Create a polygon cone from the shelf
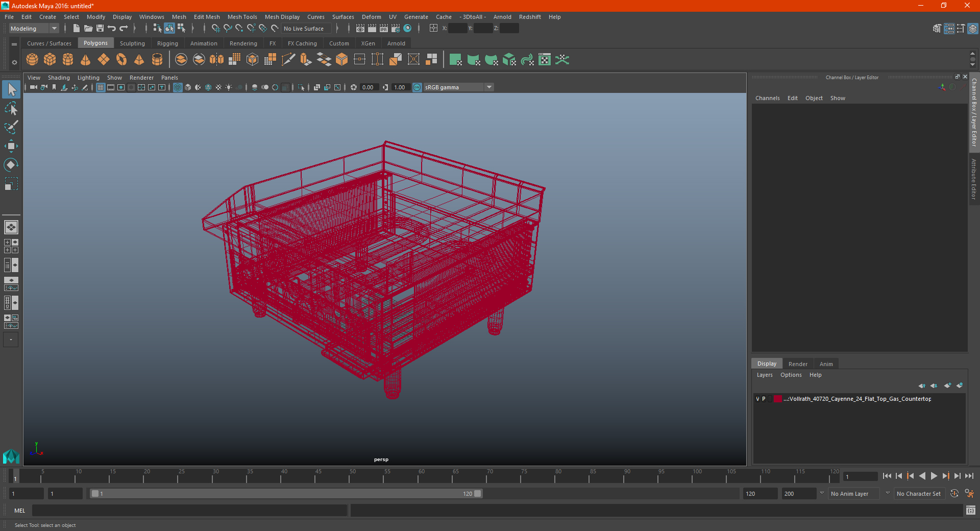980x531 pixels. (86, 60)
